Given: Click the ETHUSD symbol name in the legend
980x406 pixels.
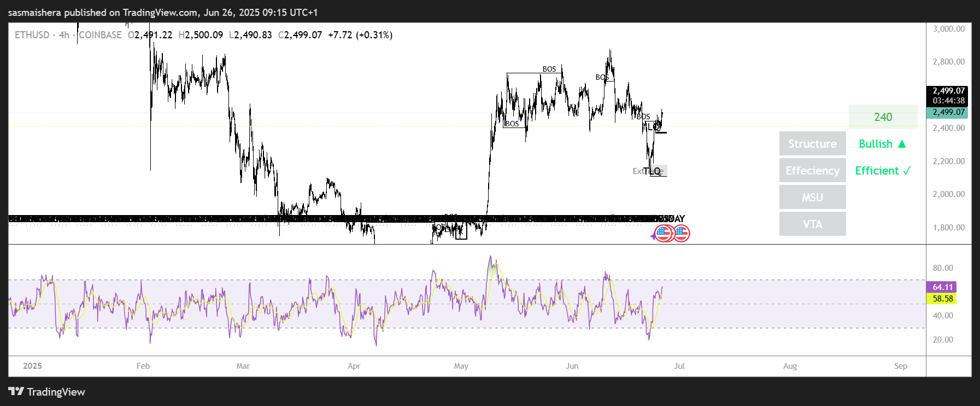Looking at the screenshot, I should pyautogui.click(x=32, y=35).
